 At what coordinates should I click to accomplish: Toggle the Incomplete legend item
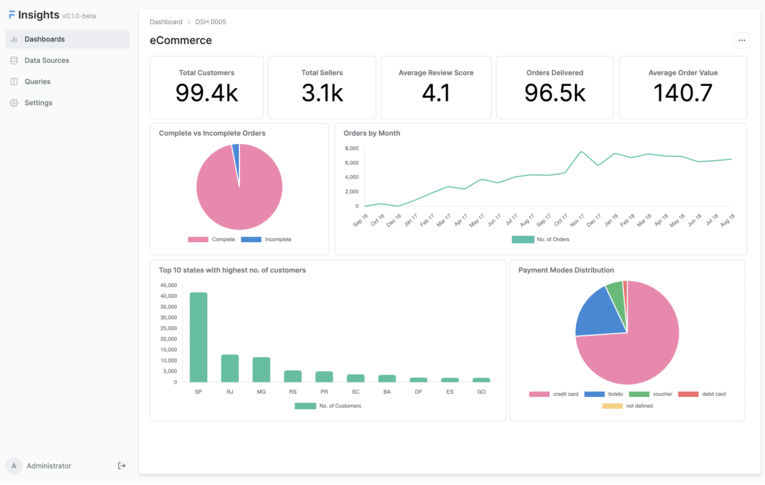tap(266, 240)
